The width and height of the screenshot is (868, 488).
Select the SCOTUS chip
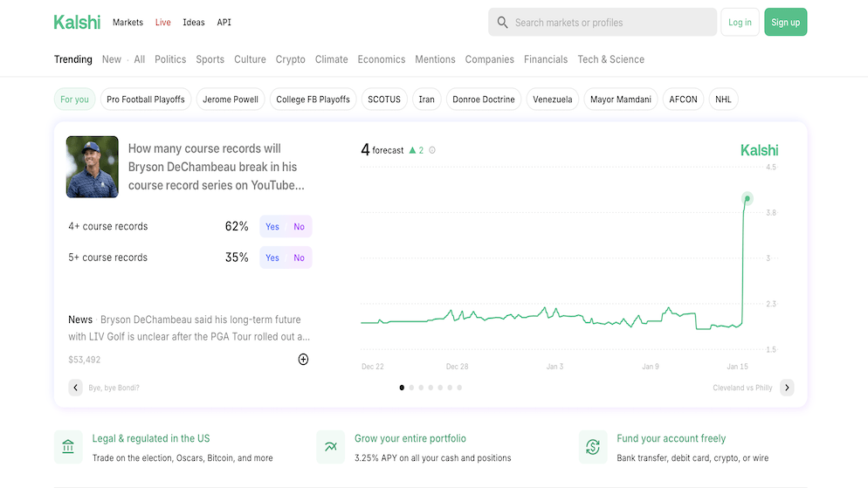[x=384, y=99]
